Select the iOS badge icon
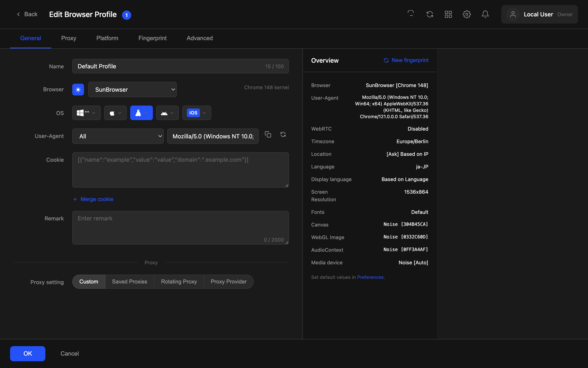Viewport: 588px width, 368px height. pyautogui.click(x=193, y=113)
